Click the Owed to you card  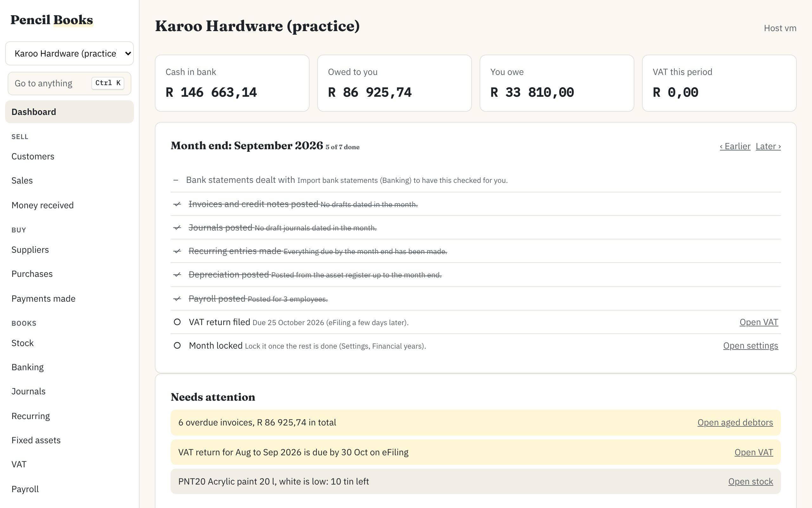pos(394,83)
